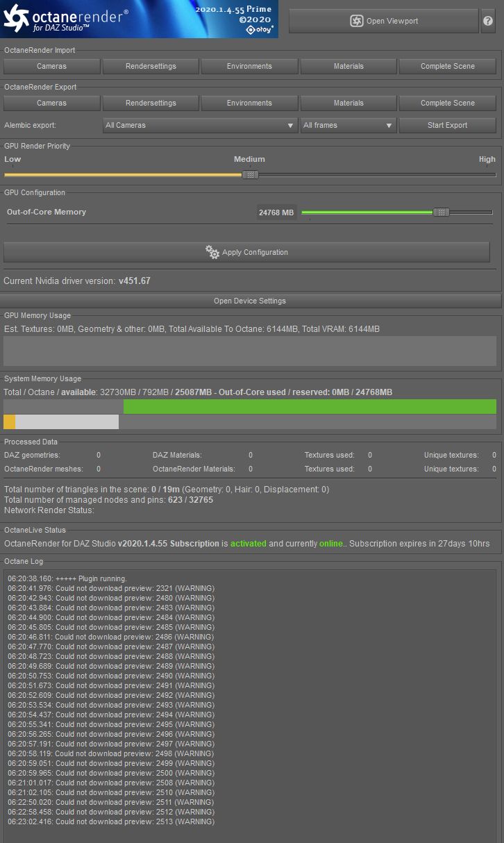Click the GPU Render Priority slider handle
Screen dimensions: 504x843
coord(251,175)
